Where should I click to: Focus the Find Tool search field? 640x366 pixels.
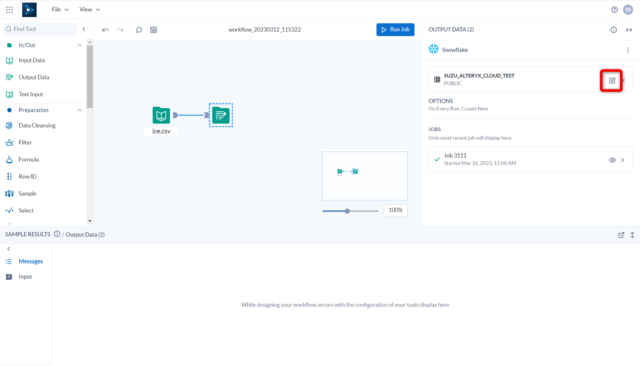pyautogui.click(x=40, y=29)
